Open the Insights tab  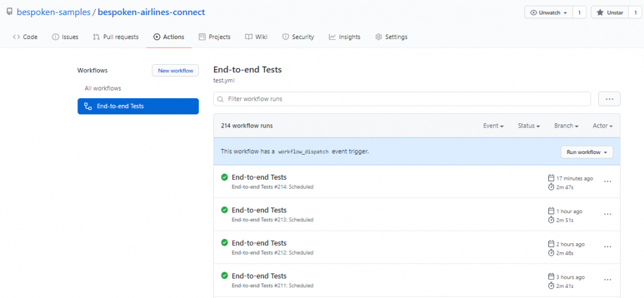coord(345,37)
